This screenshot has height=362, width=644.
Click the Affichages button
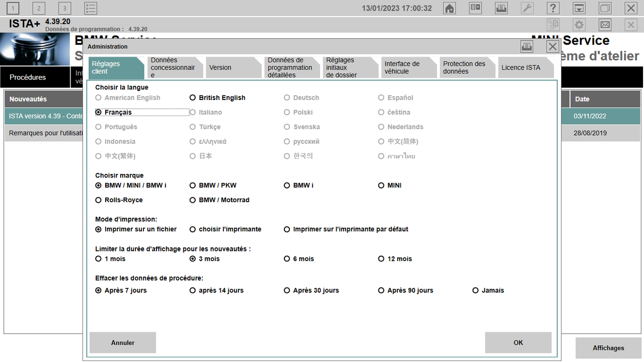pos(608,348)
